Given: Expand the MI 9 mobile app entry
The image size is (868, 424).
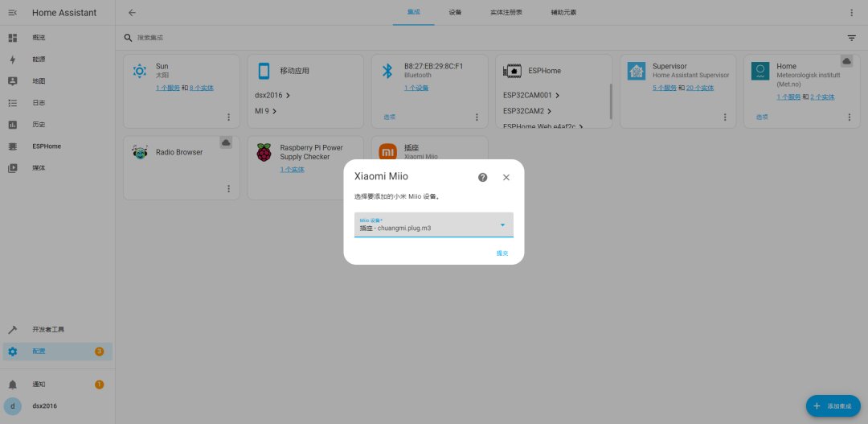Looking at the screenshot, I should [x=266, y=111].
